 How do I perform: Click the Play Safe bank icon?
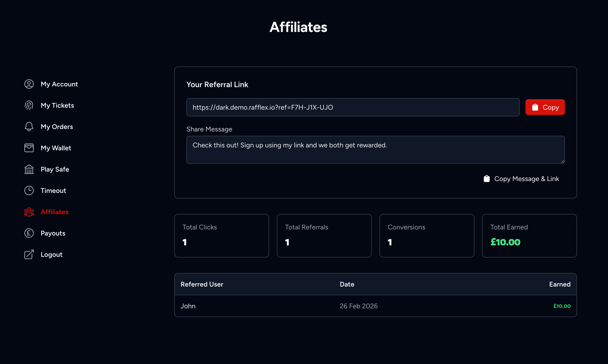point(29,169)
